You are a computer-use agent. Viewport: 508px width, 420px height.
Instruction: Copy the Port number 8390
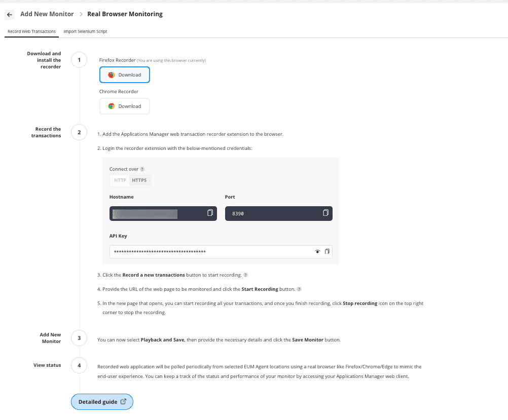(x=325, y=213)
